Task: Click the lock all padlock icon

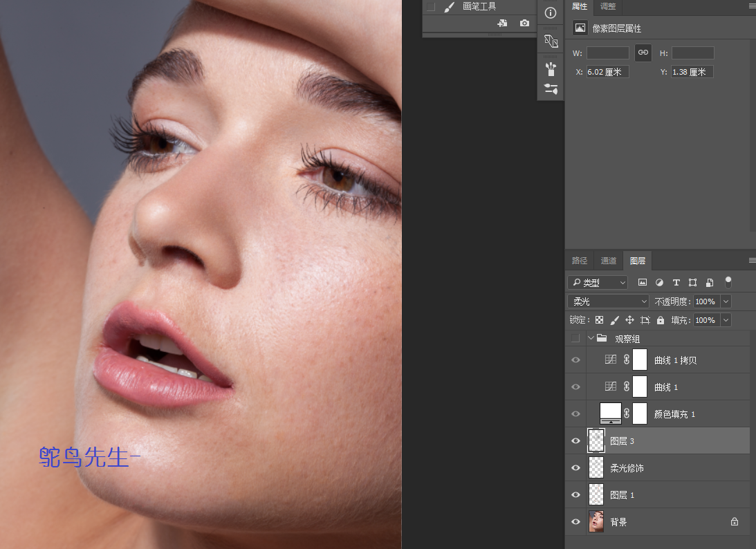Action: pyautogui.click(x=661, y=321)
